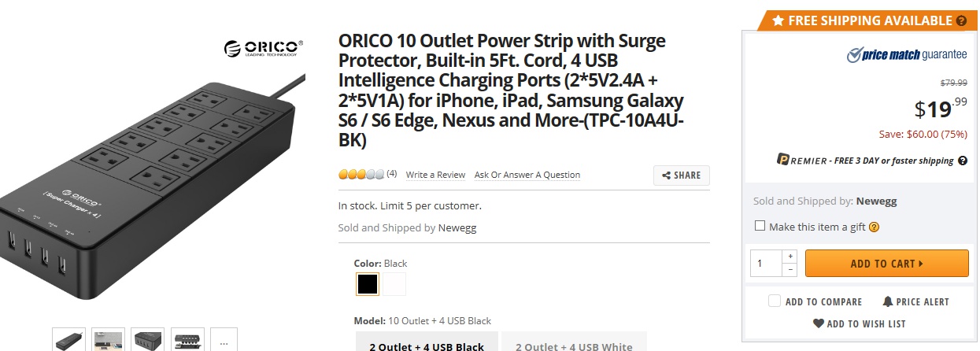This screenshot has height=351, width=980.
Task: Click the ORICO brand logo
Action: click(261, 47)
